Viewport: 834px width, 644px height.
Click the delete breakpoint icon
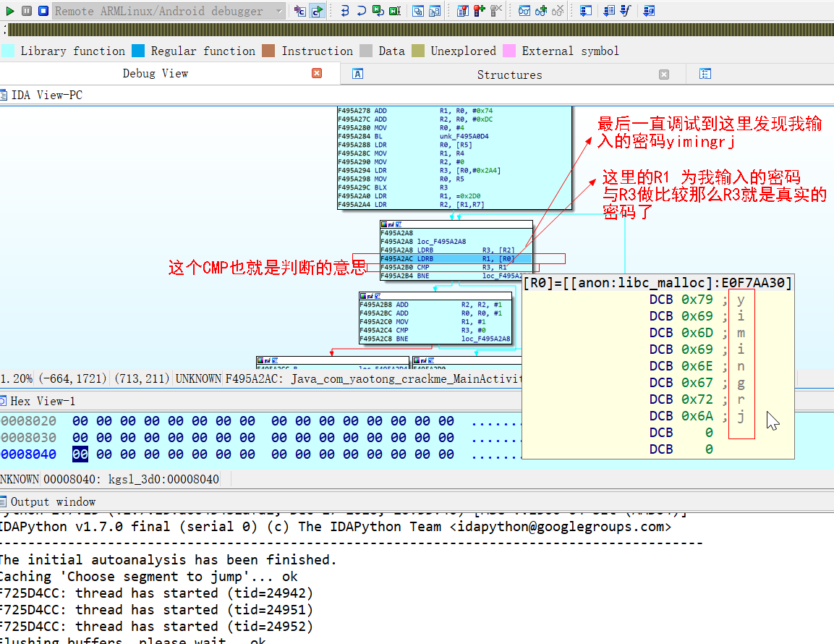pyautogui.click(x=495, y=11)
